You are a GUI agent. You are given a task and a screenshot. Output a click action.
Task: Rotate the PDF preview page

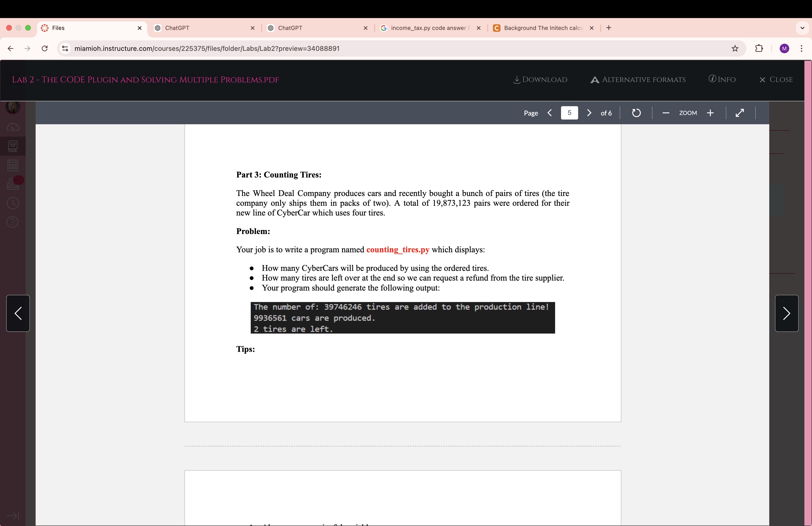click(x=636, y=113)
